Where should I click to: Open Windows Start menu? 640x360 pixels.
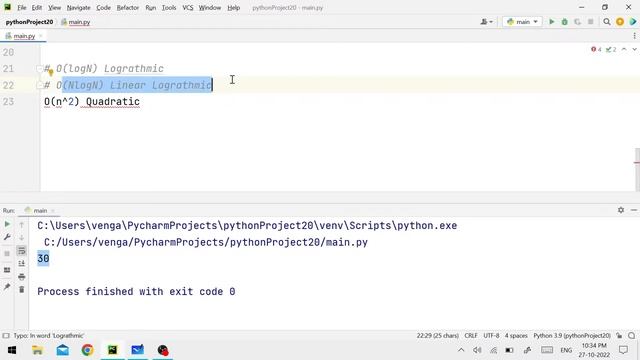(x=12, y=350)
